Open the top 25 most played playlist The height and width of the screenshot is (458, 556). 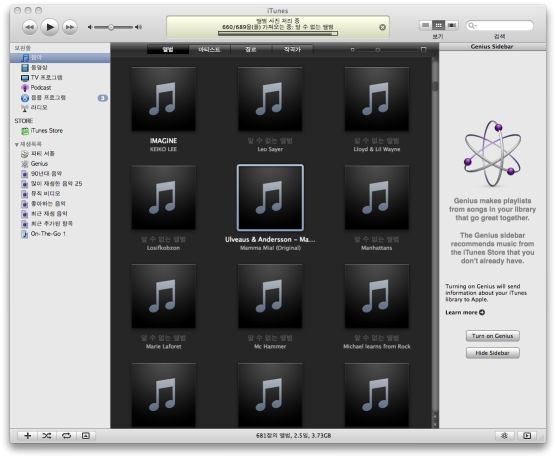(x=60, y=184)
